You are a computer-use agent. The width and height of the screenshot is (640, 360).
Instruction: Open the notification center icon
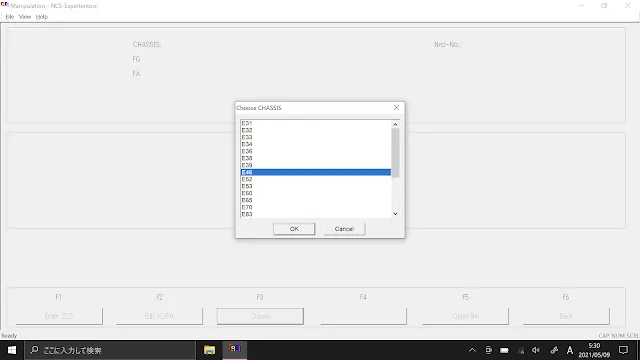tap(623, 350)
